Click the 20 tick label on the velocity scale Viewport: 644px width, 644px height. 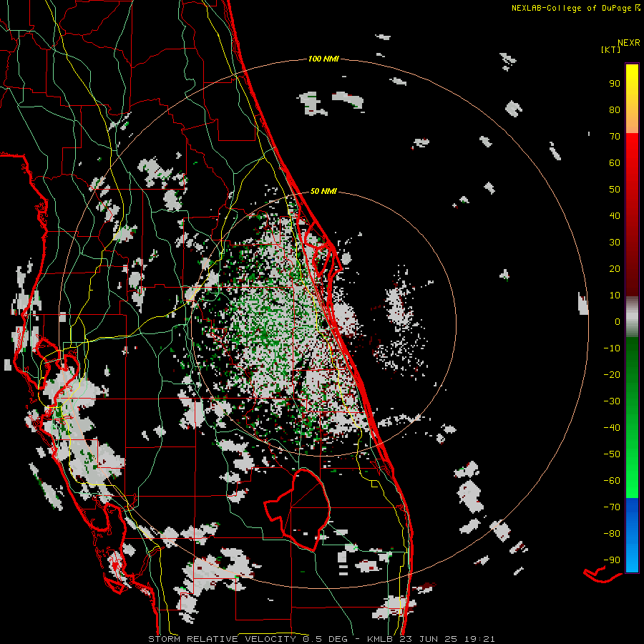615,268
